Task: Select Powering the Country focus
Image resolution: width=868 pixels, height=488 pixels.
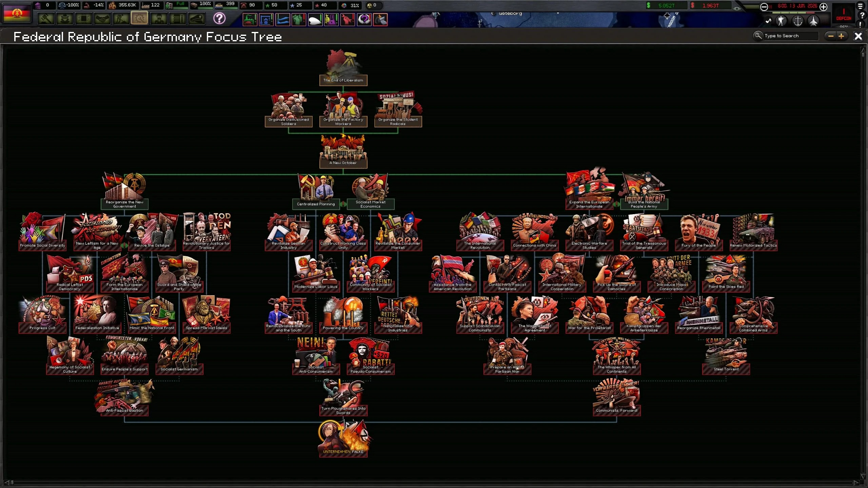Action: (x=343, y=315)
